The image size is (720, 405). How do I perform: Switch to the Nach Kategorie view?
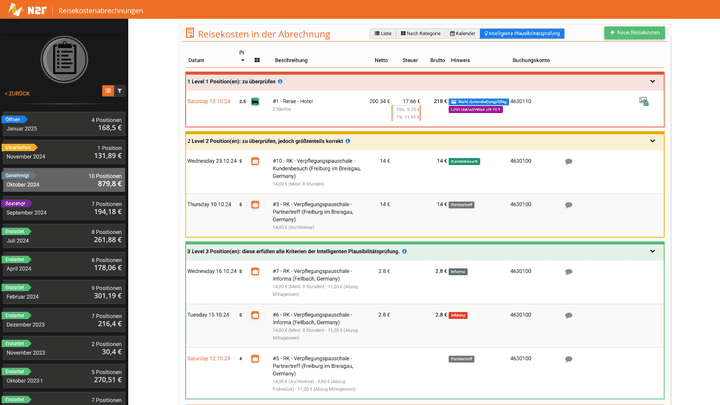[421, 33]
